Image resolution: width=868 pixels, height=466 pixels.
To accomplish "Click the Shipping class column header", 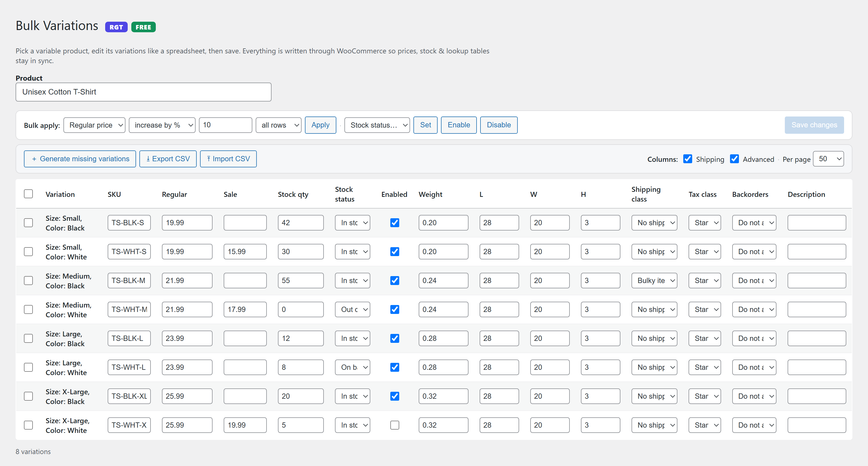I will coord(646,194).
